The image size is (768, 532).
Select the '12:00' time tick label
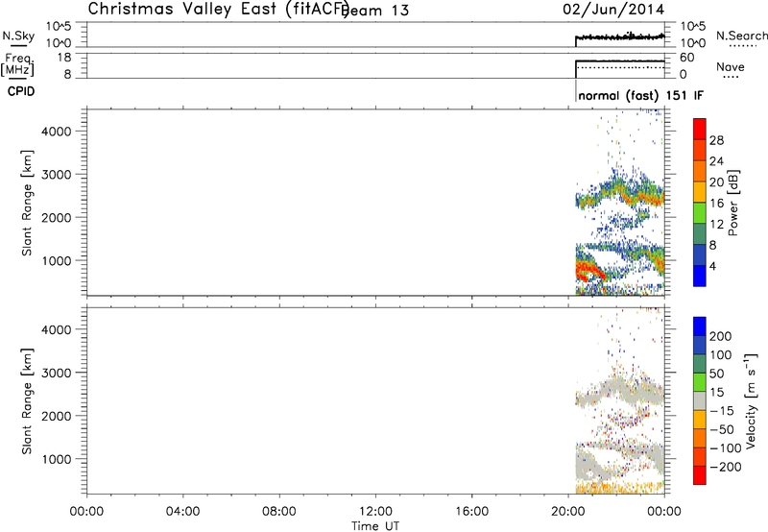(375, 512)
